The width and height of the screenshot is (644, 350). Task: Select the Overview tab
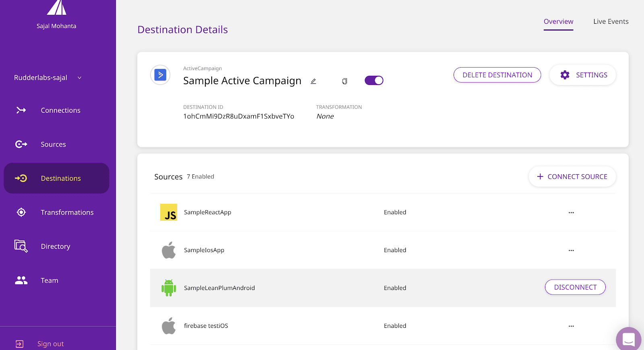[558, 22]
